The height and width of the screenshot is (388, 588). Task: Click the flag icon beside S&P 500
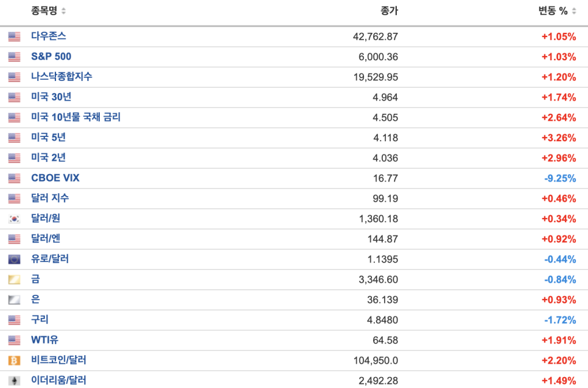(x=14, y=57)
